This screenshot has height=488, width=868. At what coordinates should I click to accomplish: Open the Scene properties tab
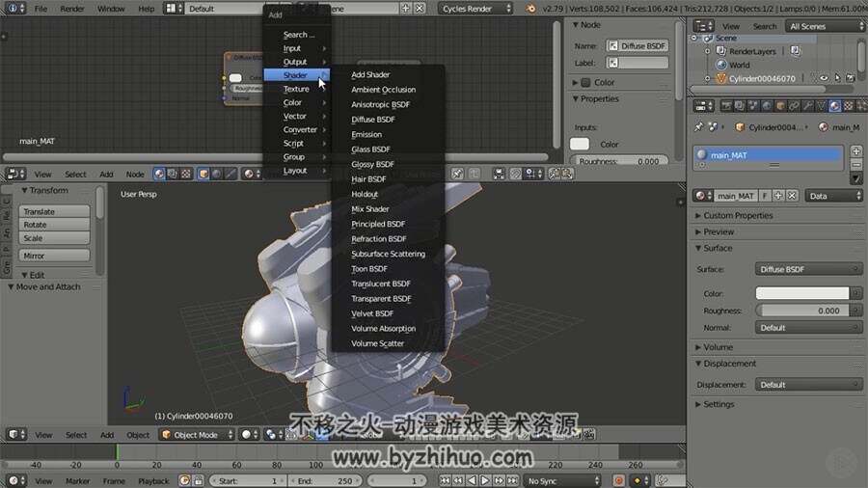[753, 106]
